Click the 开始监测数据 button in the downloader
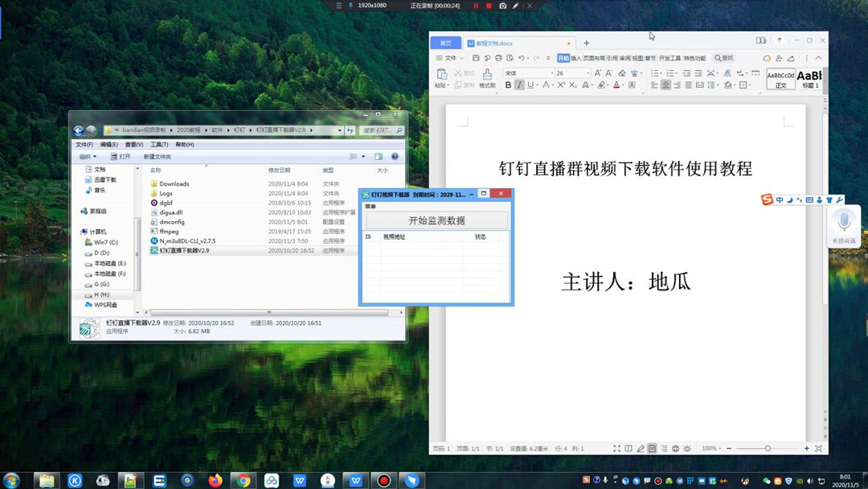 (x=436, y=219)
